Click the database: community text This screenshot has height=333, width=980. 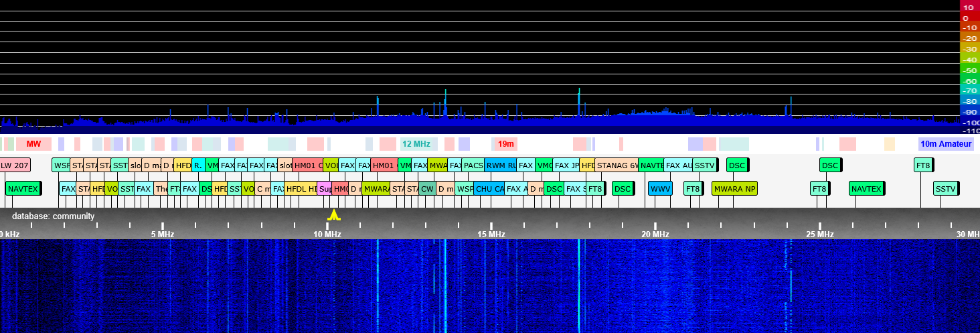tap(53, 216)
